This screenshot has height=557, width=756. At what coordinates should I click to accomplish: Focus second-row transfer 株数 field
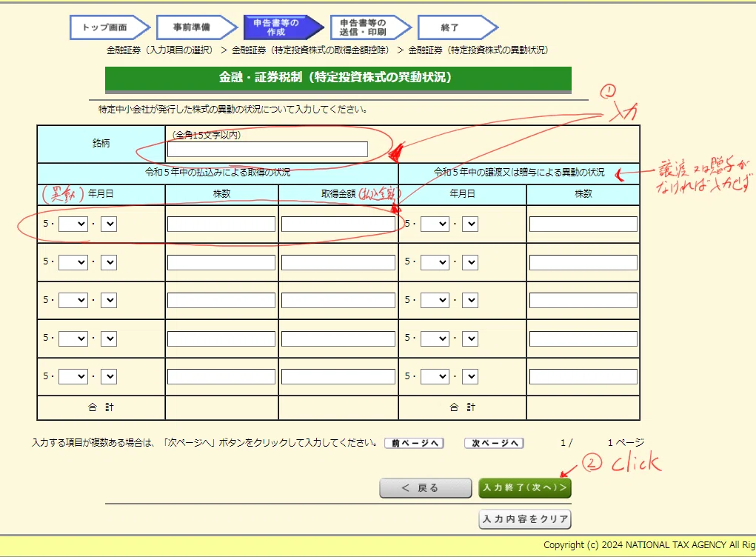coord(583,262)
